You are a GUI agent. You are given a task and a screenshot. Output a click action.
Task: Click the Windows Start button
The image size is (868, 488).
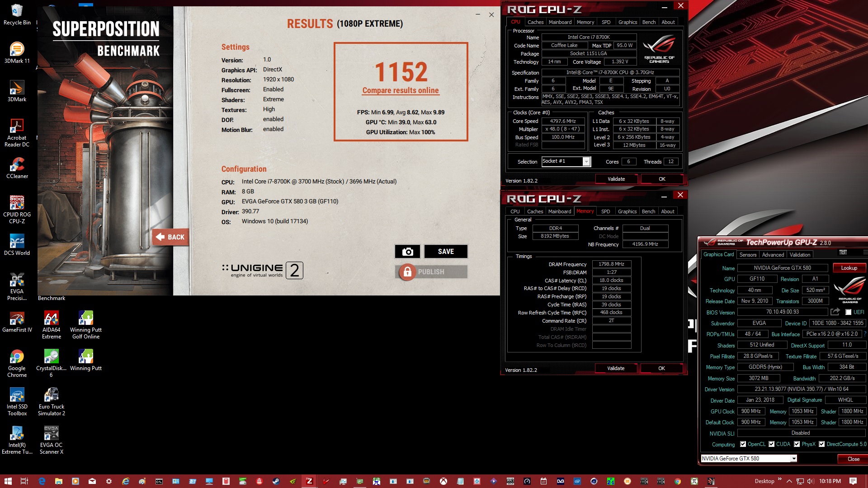coord(8,481)
